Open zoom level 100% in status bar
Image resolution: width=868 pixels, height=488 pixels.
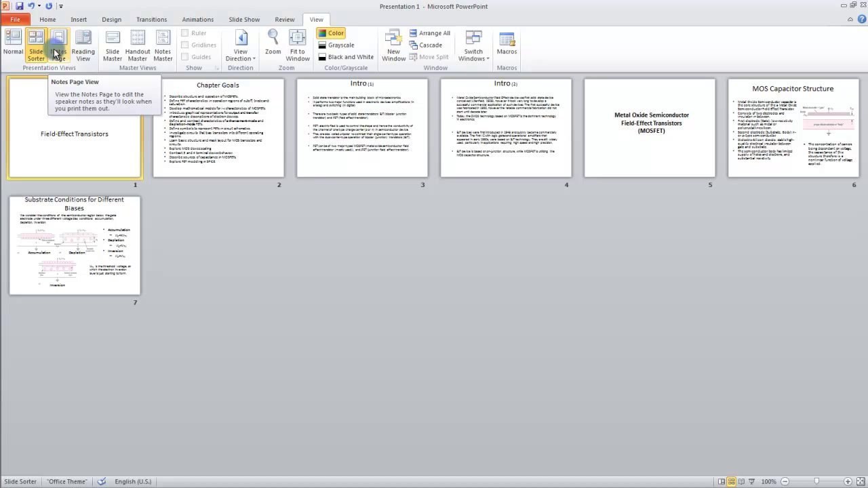click(x=768, y=481)
